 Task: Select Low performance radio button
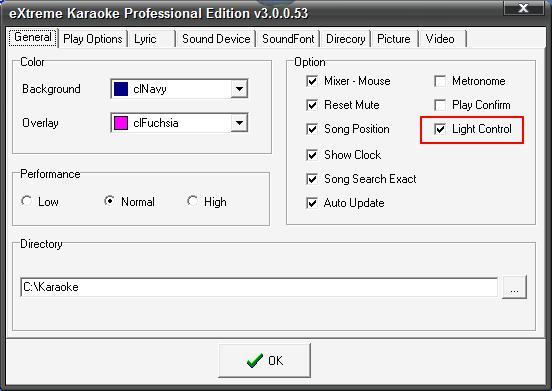26,201
